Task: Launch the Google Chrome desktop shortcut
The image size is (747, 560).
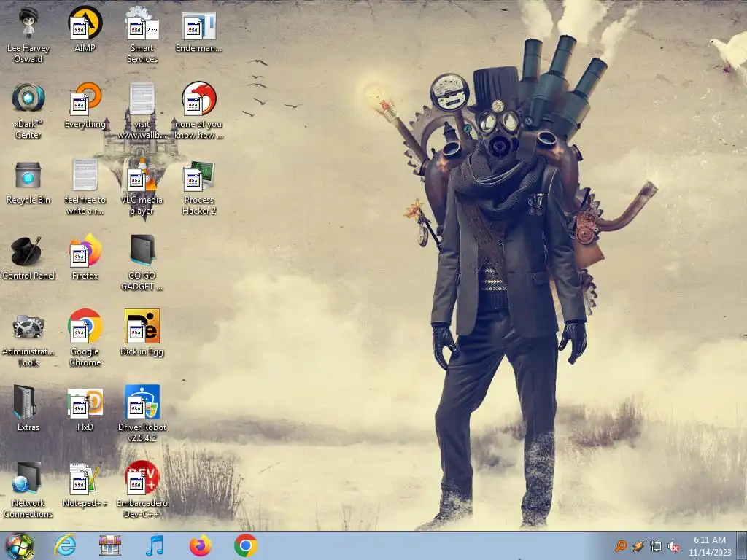Action: (x=85, y=338)
